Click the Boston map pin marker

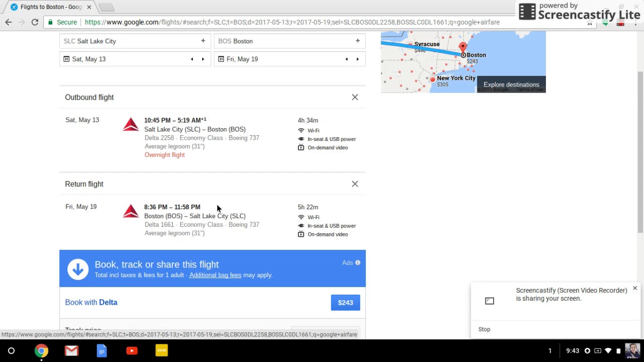pos(463,49)
